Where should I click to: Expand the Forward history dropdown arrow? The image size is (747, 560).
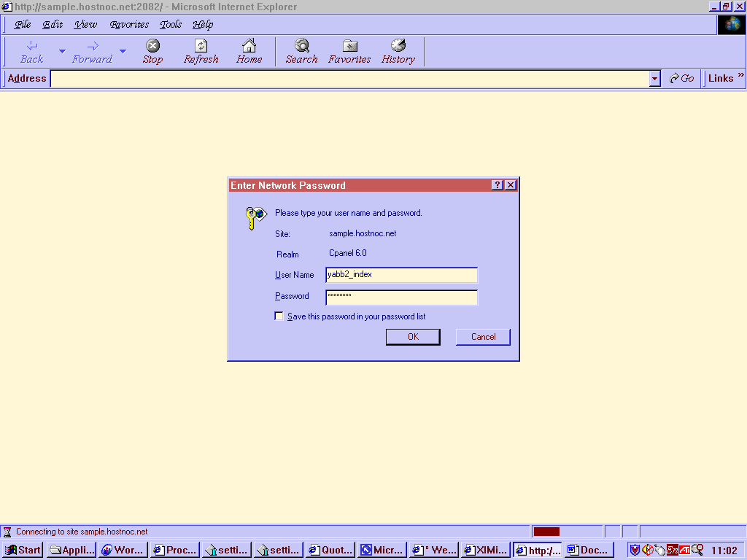(123, 52)
